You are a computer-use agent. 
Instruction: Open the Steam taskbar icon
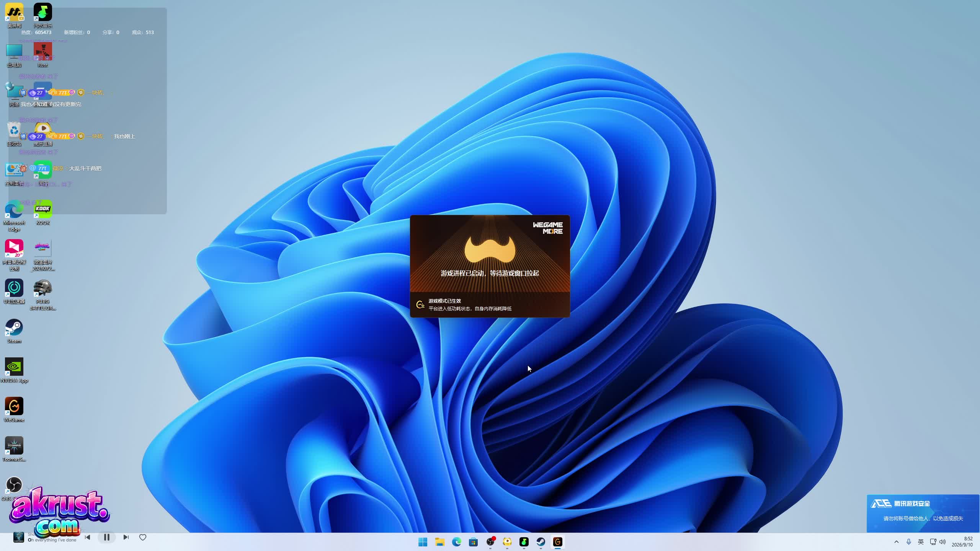click(541, 542)
